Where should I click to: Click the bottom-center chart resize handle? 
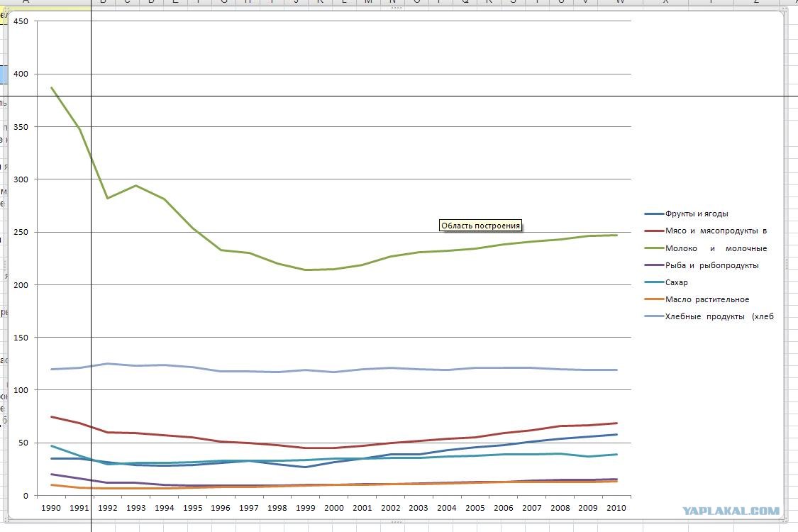coord(397,522)
